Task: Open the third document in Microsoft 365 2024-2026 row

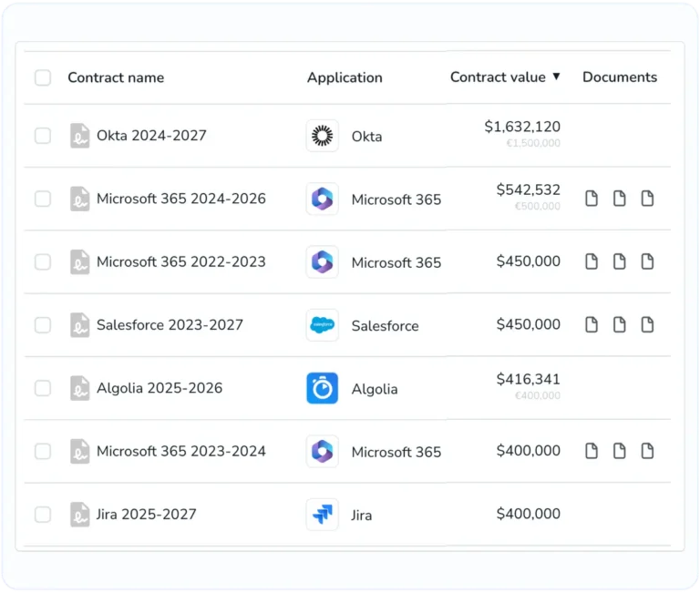Action: (647, 198)
